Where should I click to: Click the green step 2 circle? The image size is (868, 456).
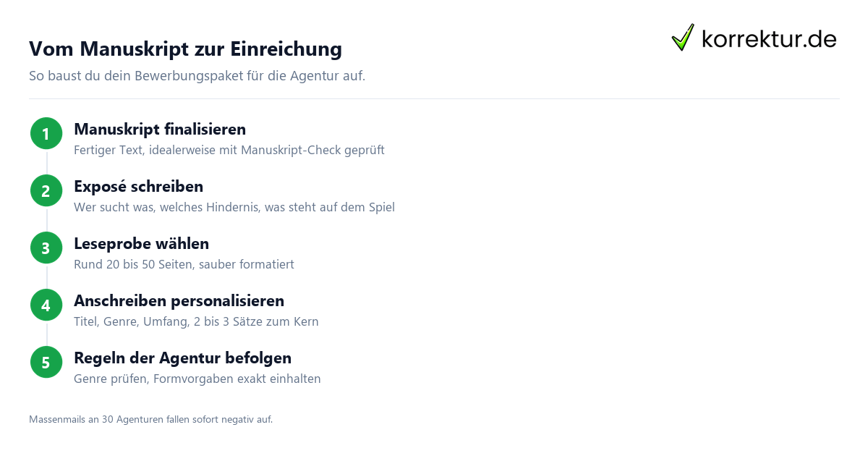(46, 191)
